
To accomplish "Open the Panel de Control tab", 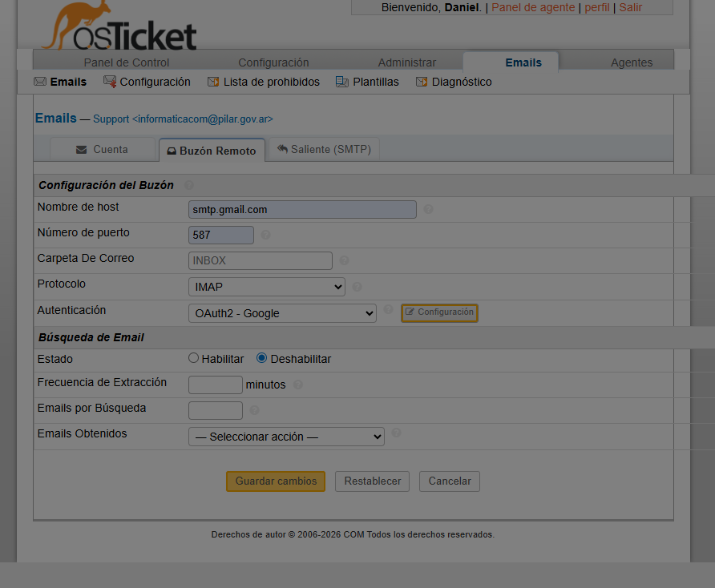I will 127,62.
